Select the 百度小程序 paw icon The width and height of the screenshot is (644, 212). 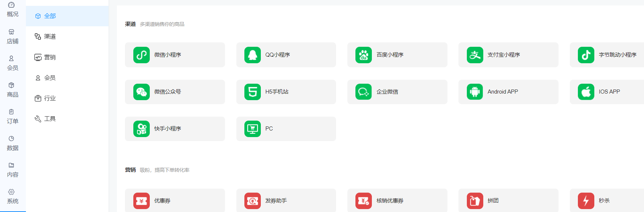point(363,55)
